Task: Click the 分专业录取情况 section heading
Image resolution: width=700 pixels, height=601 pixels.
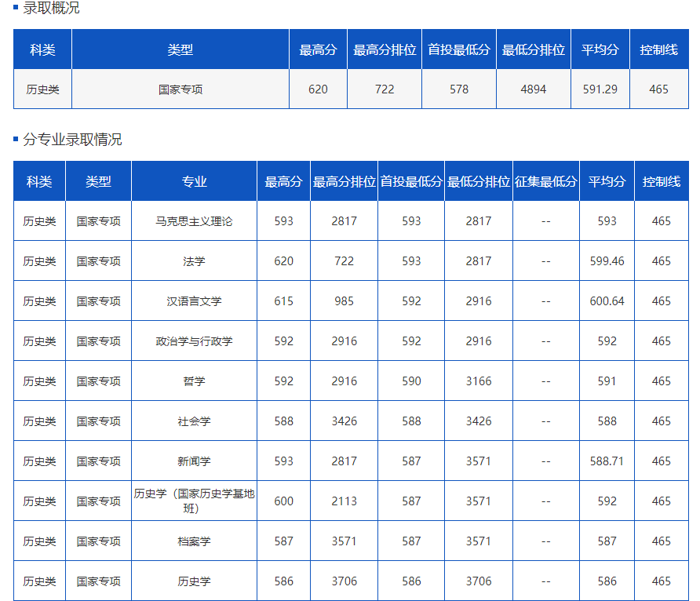Action: coord(72,139)
